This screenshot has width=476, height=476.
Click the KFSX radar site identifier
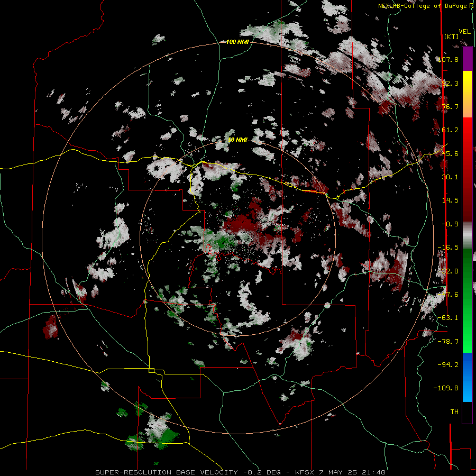tap(304, 472)
